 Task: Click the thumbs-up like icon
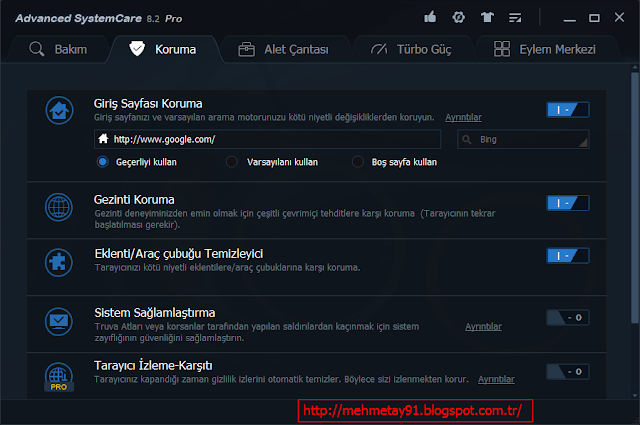tap(430, 17)
